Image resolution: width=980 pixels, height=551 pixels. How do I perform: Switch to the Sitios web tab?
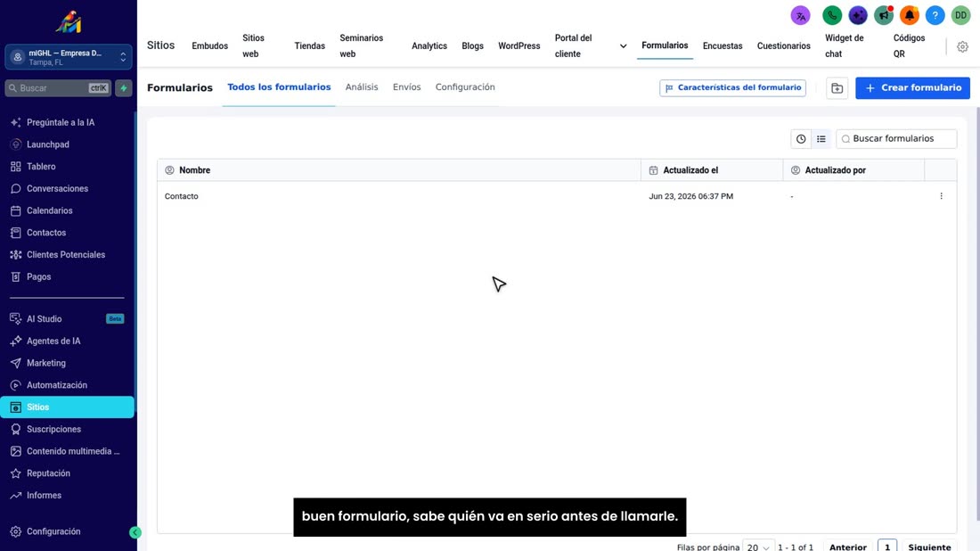coord(254,46)
